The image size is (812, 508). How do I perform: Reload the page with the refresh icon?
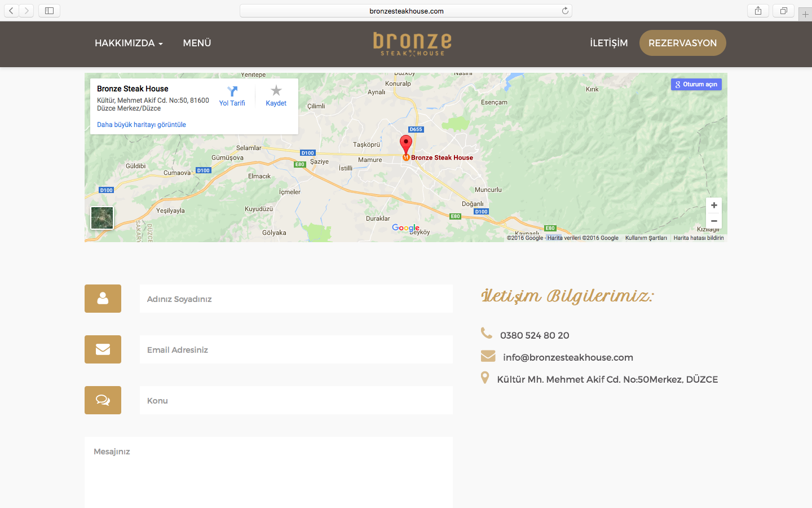(x=565, y=11)
